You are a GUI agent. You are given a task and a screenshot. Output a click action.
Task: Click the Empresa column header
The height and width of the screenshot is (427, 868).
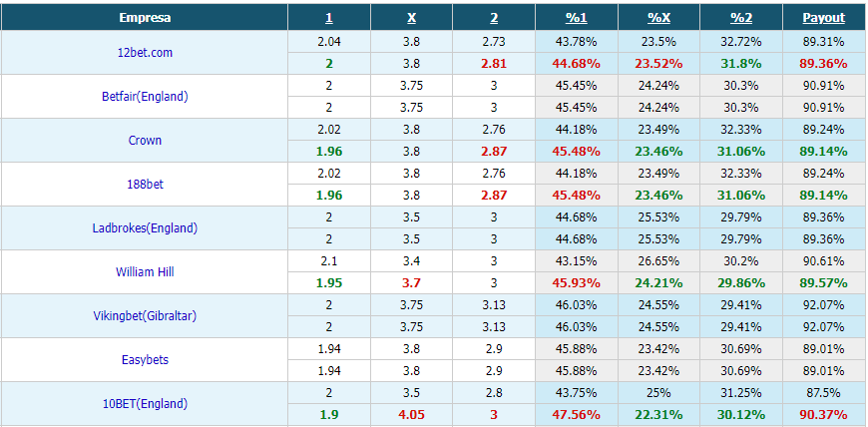coord(145,18)
